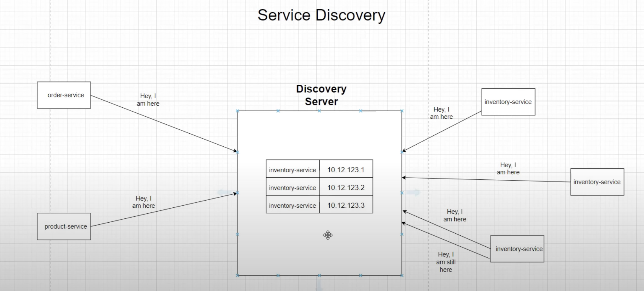The image size is (644, 291).
Task: Click the top-right inventory-service box
Action: [508, 101]
